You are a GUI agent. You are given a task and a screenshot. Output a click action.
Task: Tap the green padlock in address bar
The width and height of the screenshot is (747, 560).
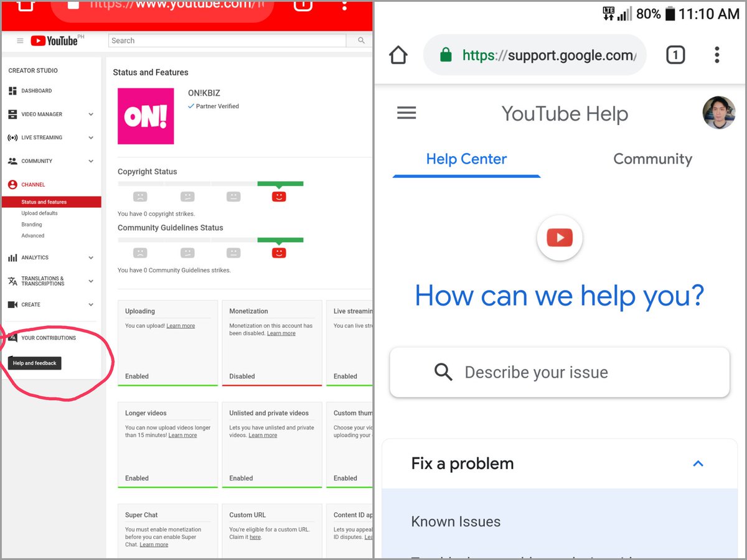pos(445,55)
